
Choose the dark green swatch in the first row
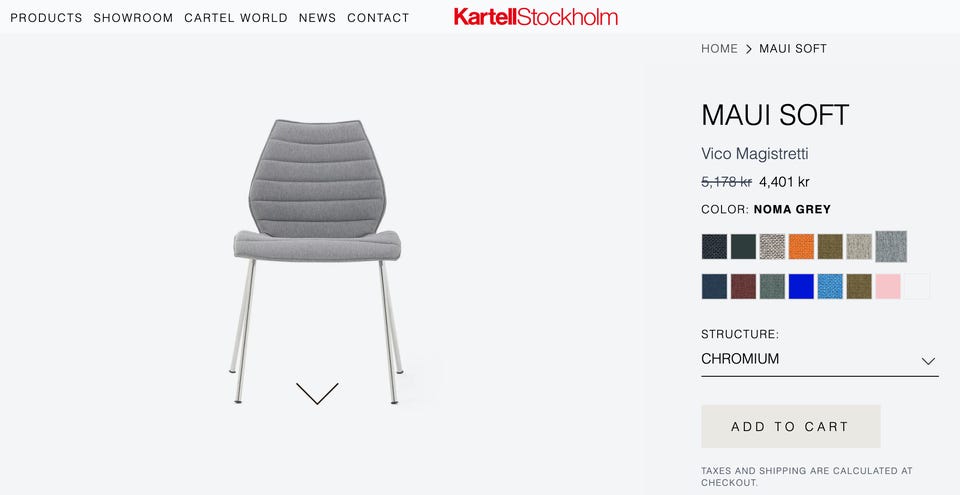(x=743, y=246)
